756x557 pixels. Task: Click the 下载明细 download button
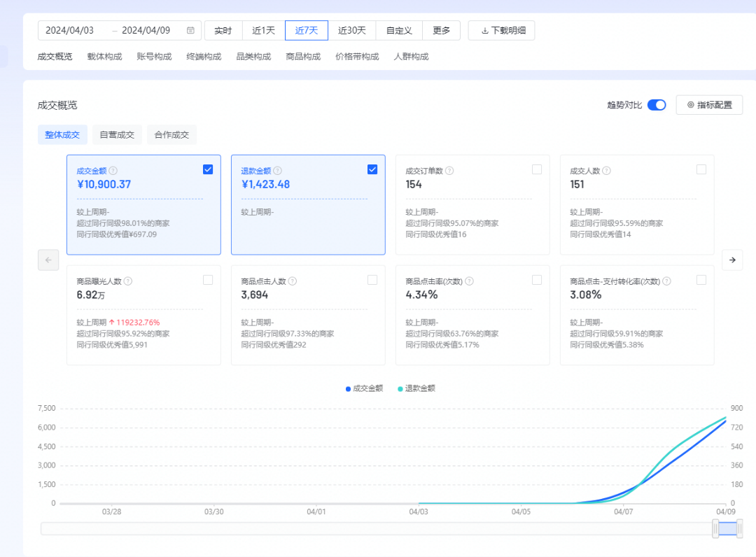coord(501,30)
